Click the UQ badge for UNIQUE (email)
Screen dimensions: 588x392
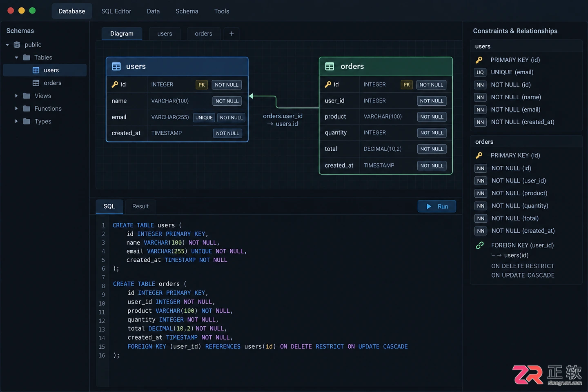point(480,72)
